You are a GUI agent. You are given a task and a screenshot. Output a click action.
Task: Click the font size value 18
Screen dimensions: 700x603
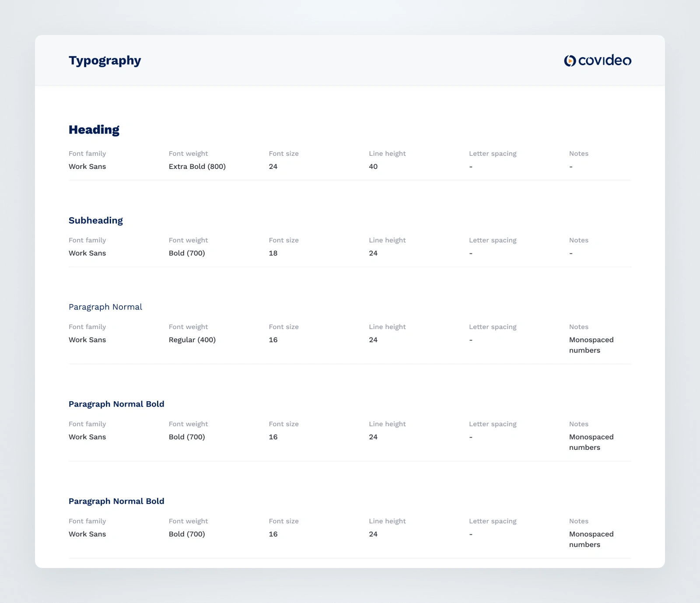click(x=273, y=253)
